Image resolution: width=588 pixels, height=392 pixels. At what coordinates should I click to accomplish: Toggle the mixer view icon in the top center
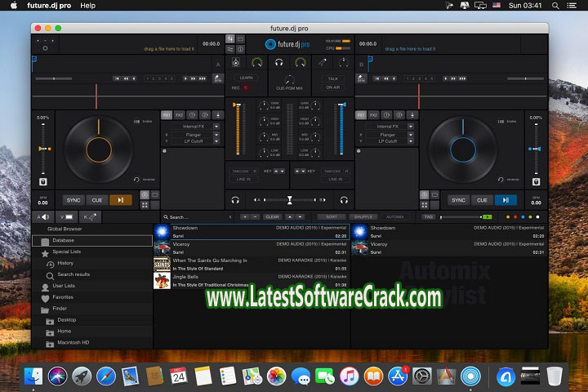[x=229, y=39]
